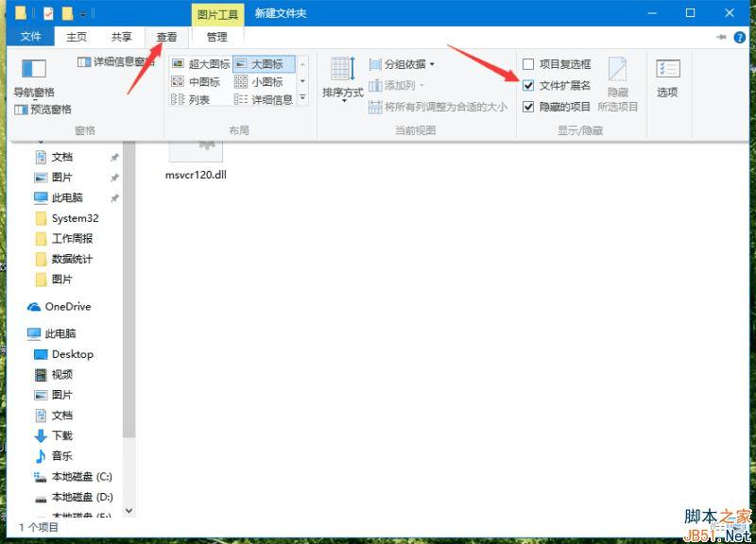Open folder Options (选项)
The image size is (756, 544).
pos(668,78)
